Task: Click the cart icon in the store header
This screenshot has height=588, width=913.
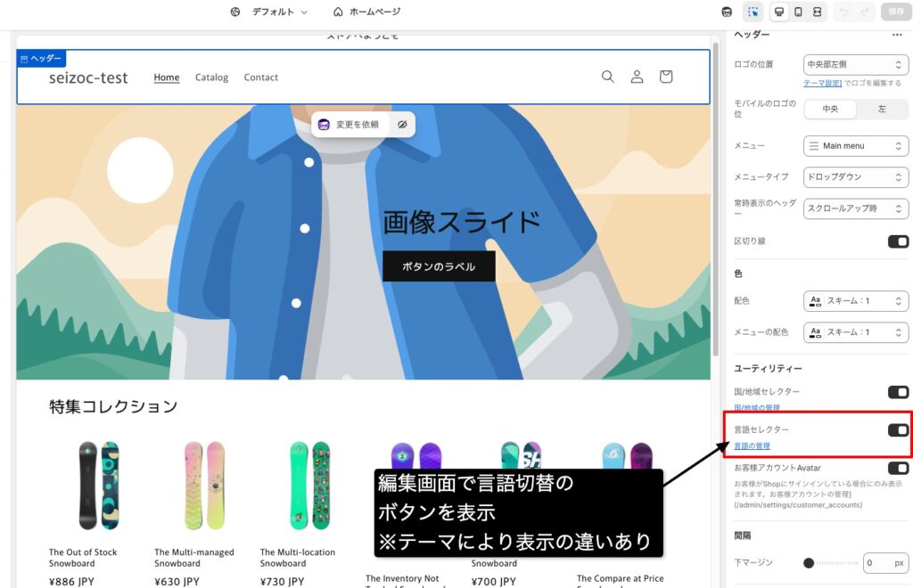Action: click(x=666, y=77)
